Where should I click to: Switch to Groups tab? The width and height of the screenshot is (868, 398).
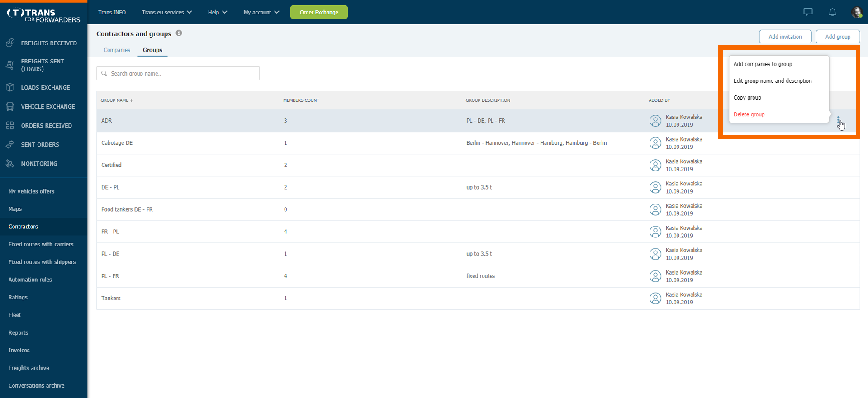pyautogui.click(x=152, y=50)
